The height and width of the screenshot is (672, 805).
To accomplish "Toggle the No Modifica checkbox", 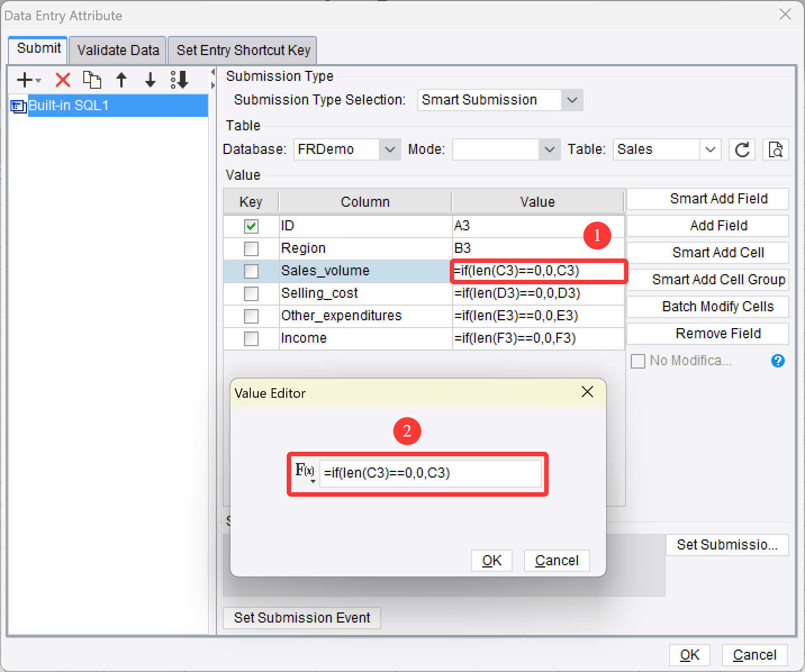I will (638, 361).
